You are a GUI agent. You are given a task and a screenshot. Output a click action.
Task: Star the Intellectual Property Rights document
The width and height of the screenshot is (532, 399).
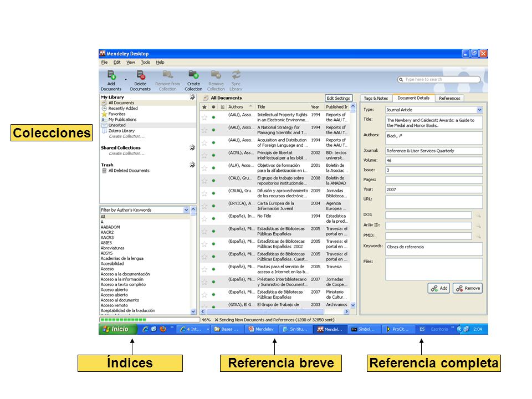pos(204,117)
